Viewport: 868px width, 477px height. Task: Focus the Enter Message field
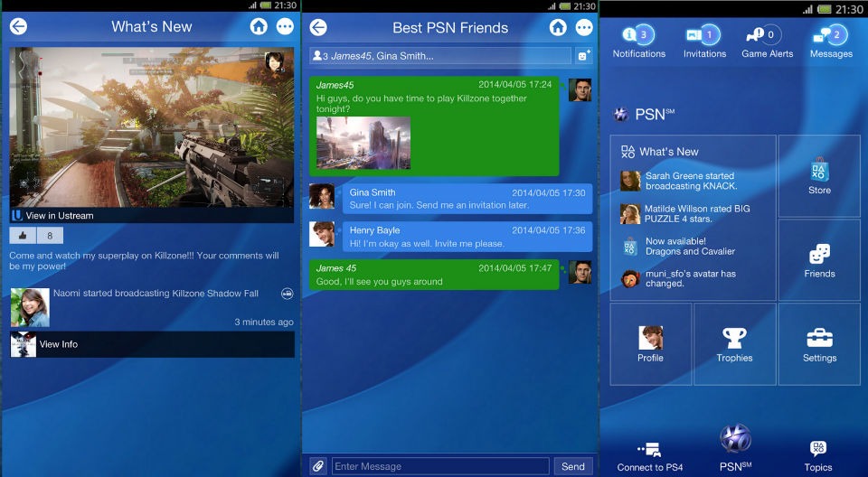click(440, 466)
